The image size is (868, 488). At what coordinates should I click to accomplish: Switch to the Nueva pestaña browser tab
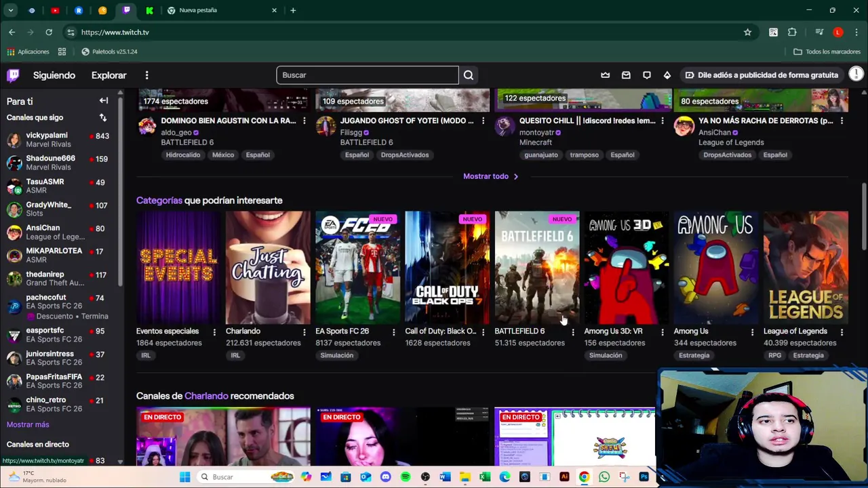pyautogui.click(x=222, y=10)
